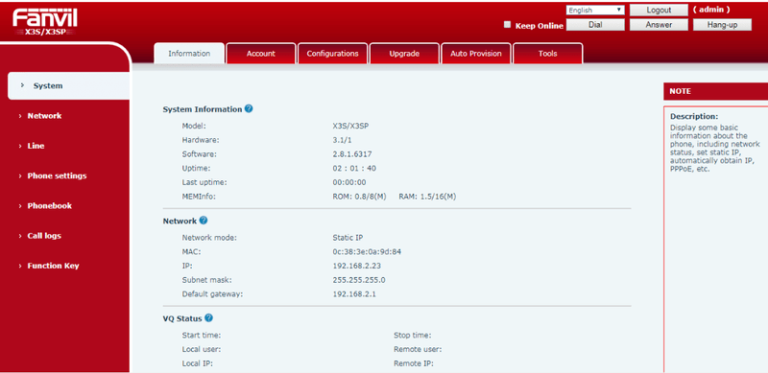Click the Last uptime value 00:00:00
The image size is (768, 373).
click(349, 183)
